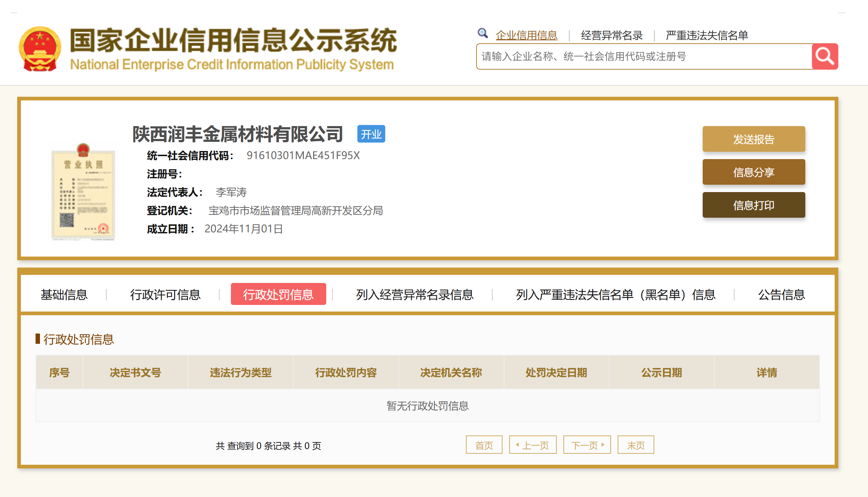Open the business license thumbnail image
This screenshot has width=868, height=497.
coord(83,192)
